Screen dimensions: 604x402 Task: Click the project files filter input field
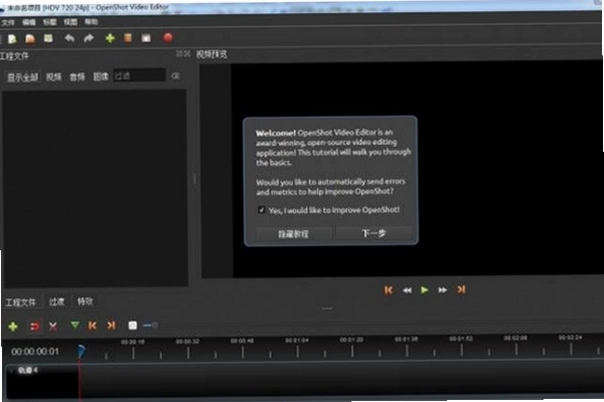139,76
